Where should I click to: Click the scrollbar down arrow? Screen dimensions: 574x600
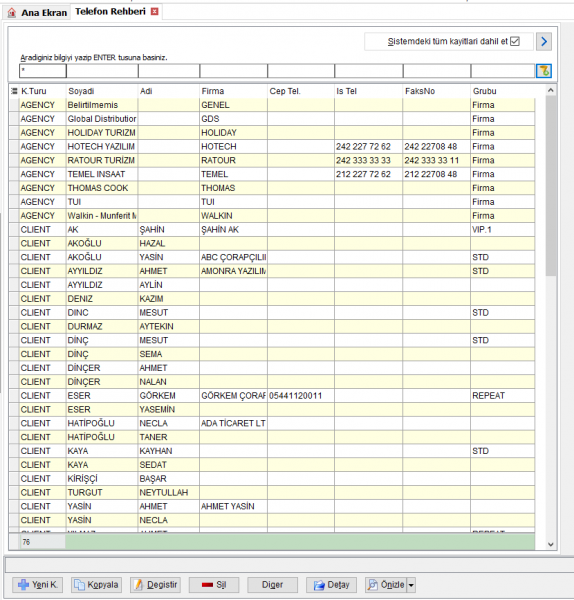551,544
